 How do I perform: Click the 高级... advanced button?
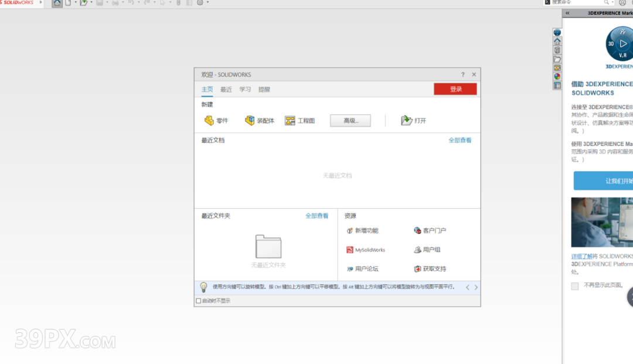(350, 121)
